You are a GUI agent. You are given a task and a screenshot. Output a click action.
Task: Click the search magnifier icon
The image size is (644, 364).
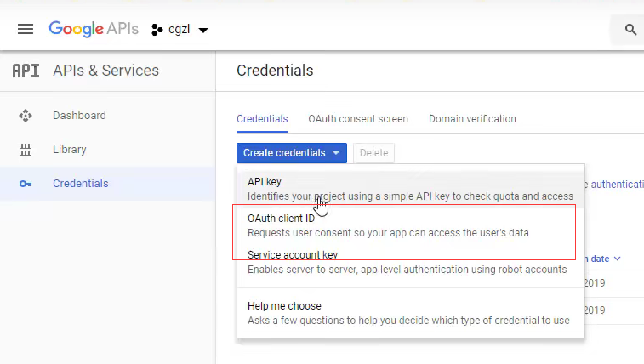(x=630, y=30)
